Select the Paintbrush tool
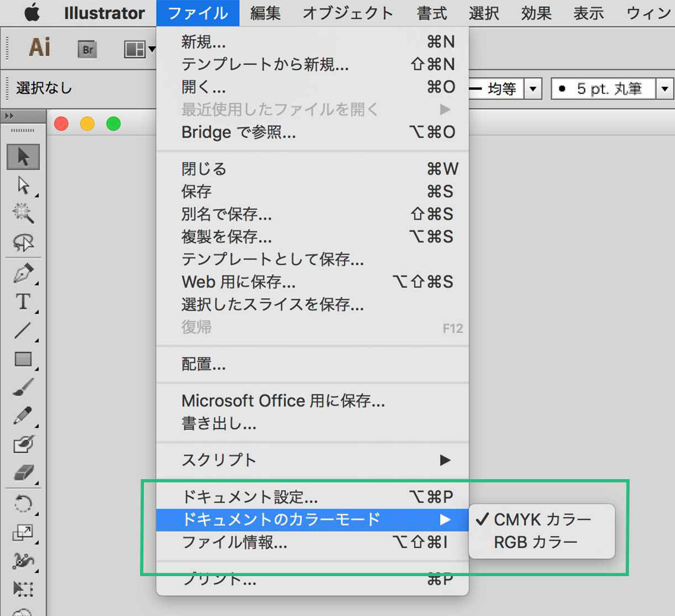Screen dimensions: 675x616 point(23,388)
